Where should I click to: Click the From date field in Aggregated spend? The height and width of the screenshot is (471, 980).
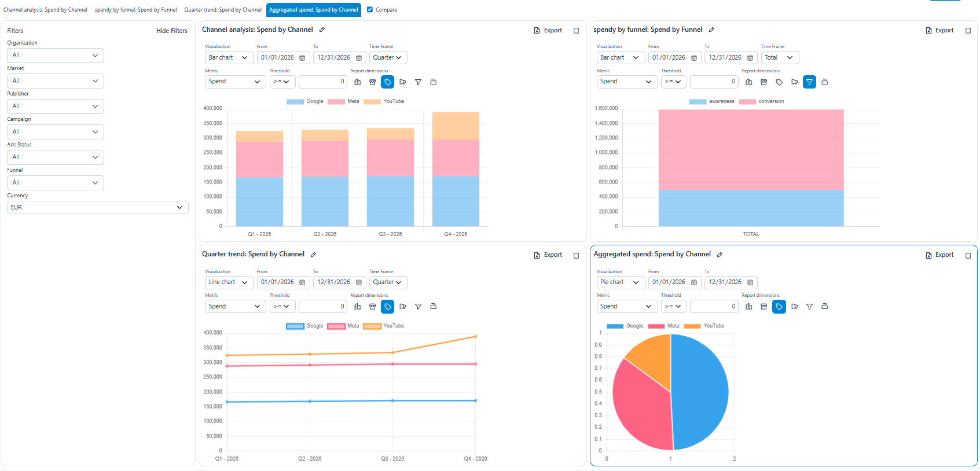tap(675, 282)
